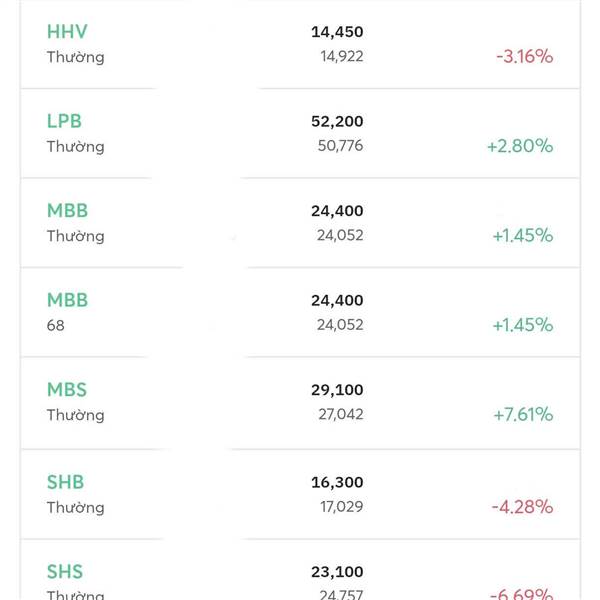The height and width of the screenshot is (600, 600).
Task: Select the LPB ticker symbol
Action: [64, 121]
